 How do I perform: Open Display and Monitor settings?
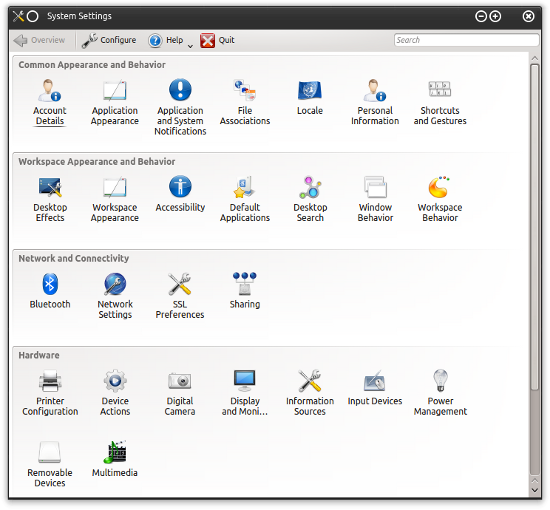[244, 392]
